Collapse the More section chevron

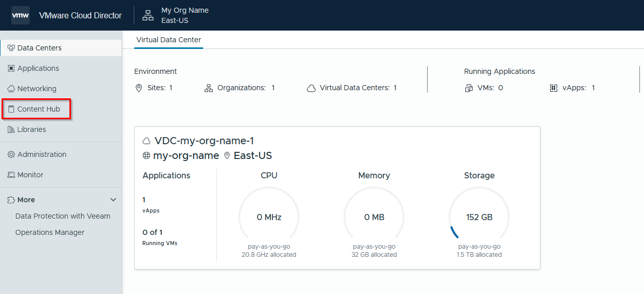click(x=113, y=200)
